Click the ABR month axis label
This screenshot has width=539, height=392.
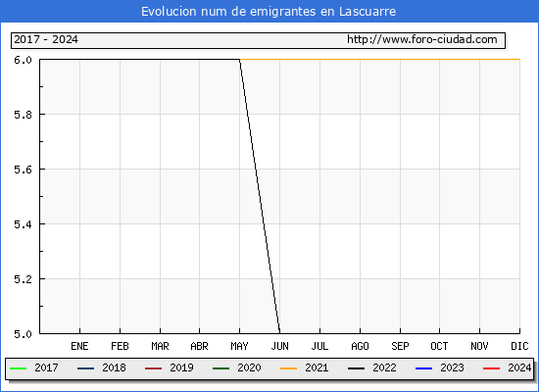[199, 346]
